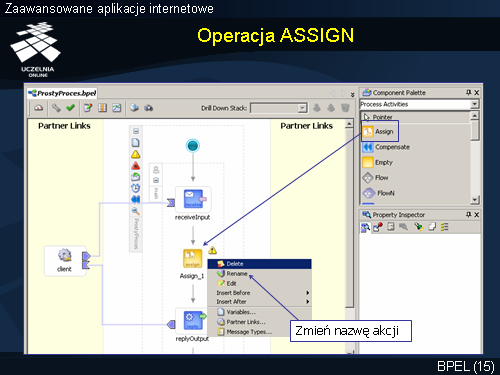Click the orange grid layout toolbar icon

(102, 108)
